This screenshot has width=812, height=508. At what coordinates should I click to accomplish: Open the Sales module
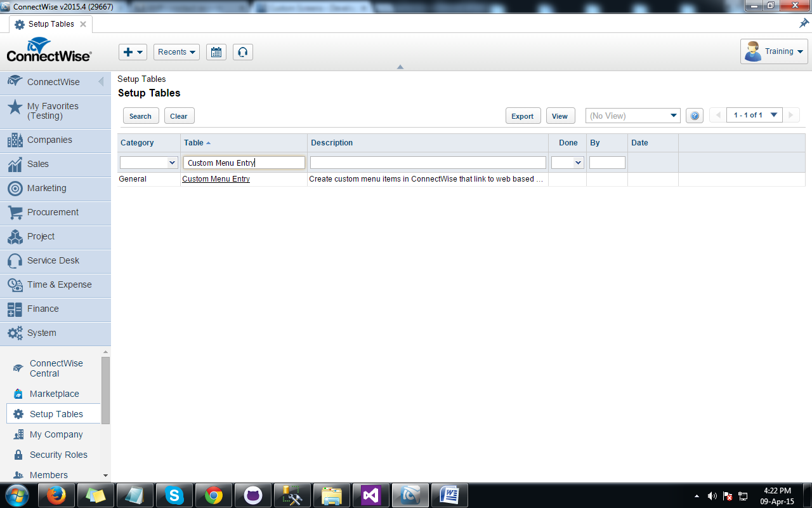coord(55,164)
